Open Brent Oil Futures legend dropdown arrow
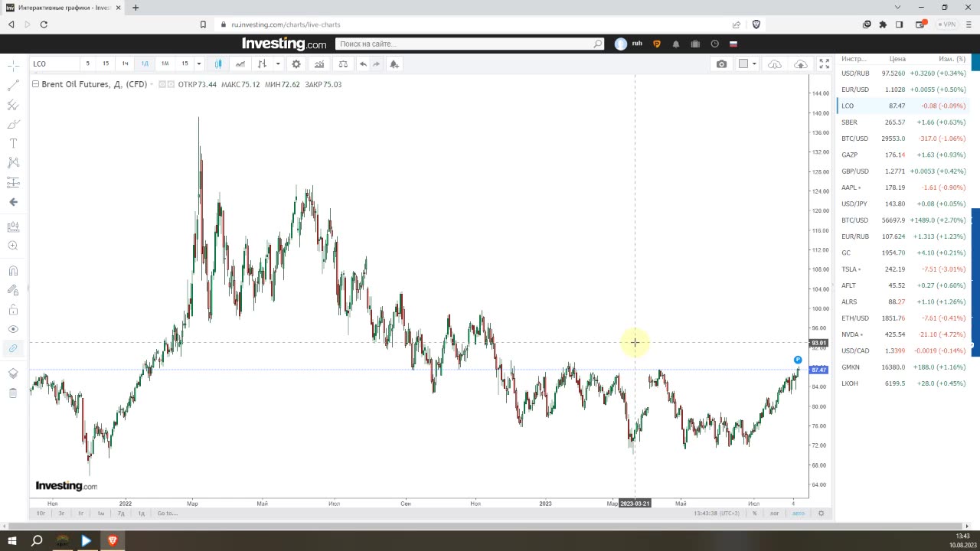 152,84
